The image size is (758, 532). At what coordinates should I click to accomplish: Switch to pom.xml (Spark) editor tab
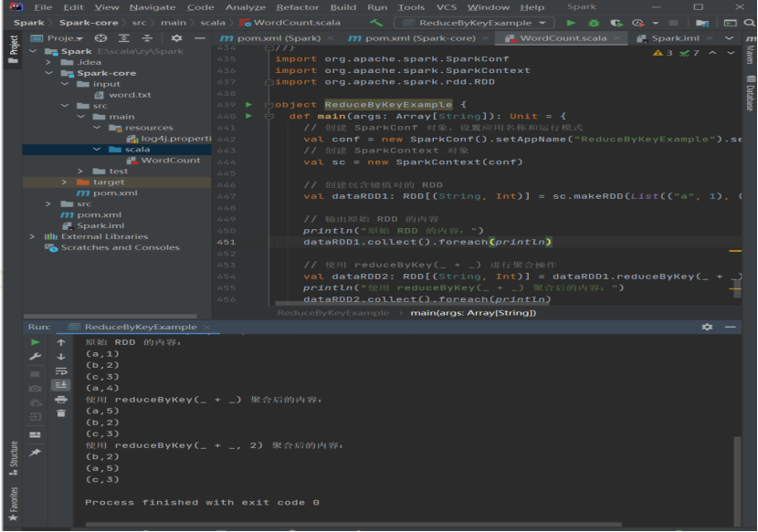(276, 38)
